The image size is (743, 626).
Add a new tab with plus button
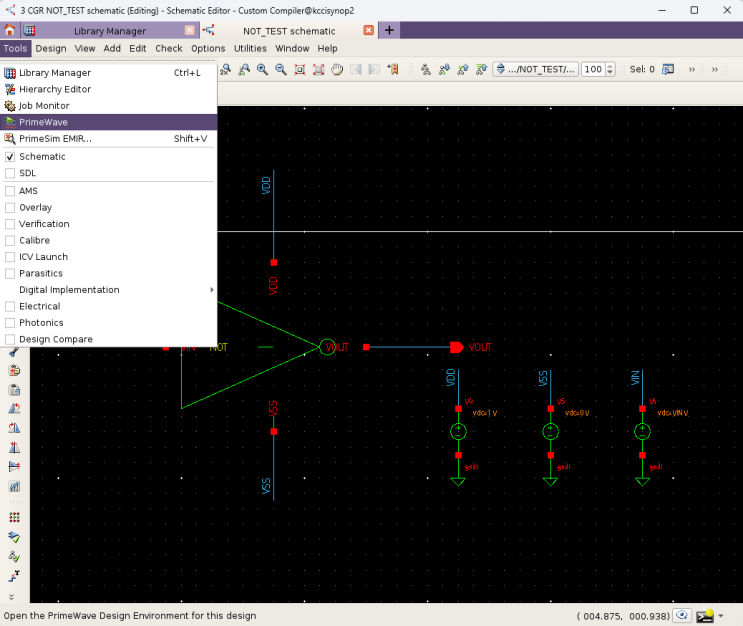click(x=389, y=30)
